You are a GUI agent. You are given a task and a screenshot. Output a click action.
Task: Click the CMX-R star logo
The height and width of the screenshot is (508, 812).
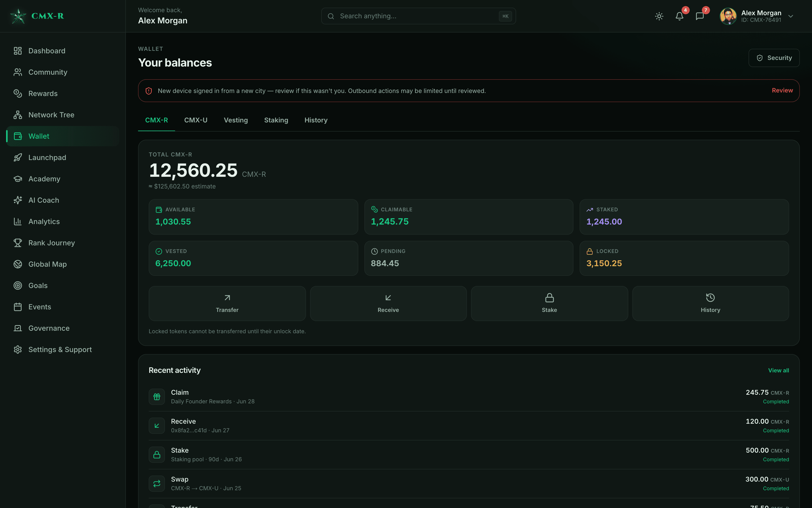click(18, 16)
